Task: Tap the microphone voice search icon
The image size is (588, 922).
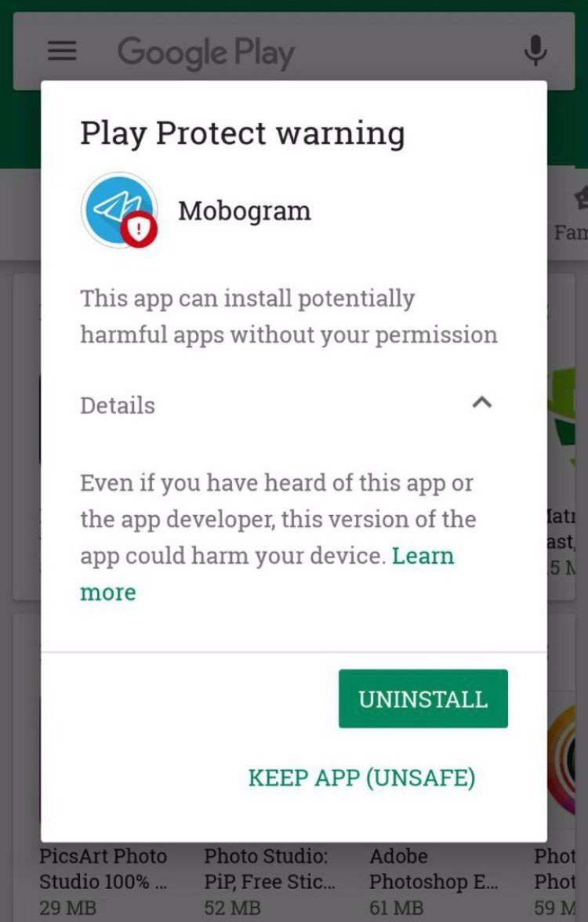Action: (535, 50)
